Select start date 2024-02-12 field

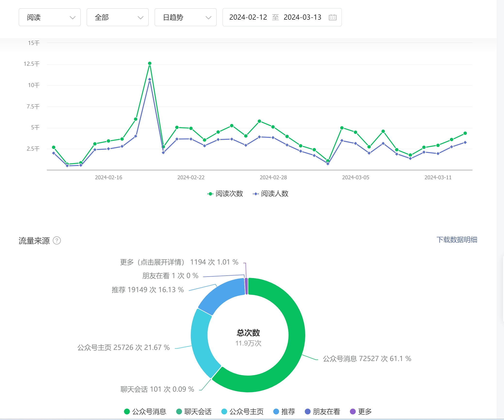click(x=248, y=17)
